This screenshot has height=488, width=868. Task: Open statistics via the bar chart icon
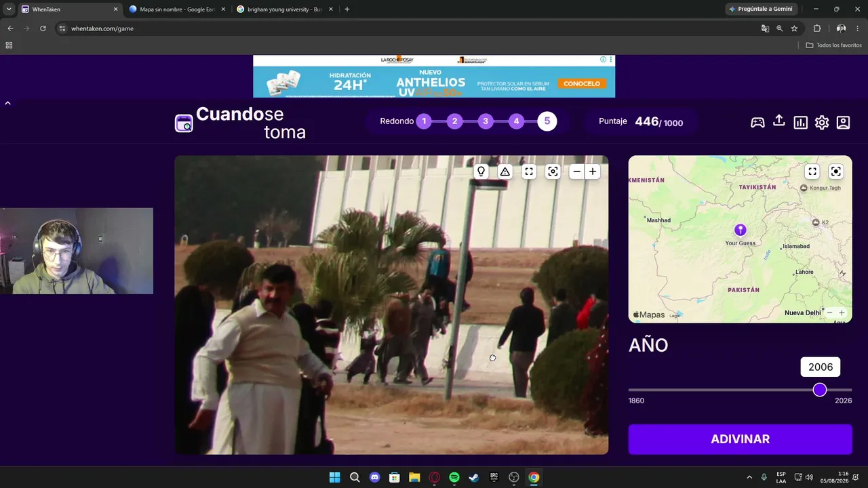pos(801,122)
